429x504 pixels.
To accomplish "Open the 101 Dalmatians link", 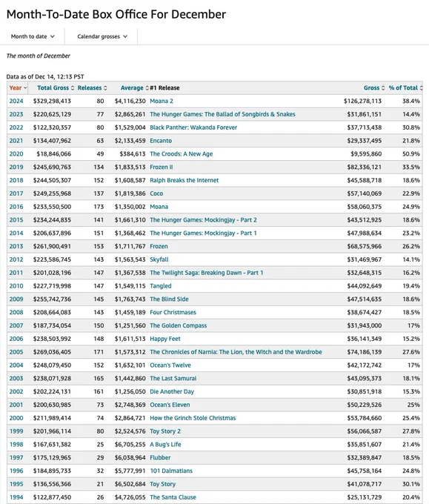I will (x=171, y=471).
